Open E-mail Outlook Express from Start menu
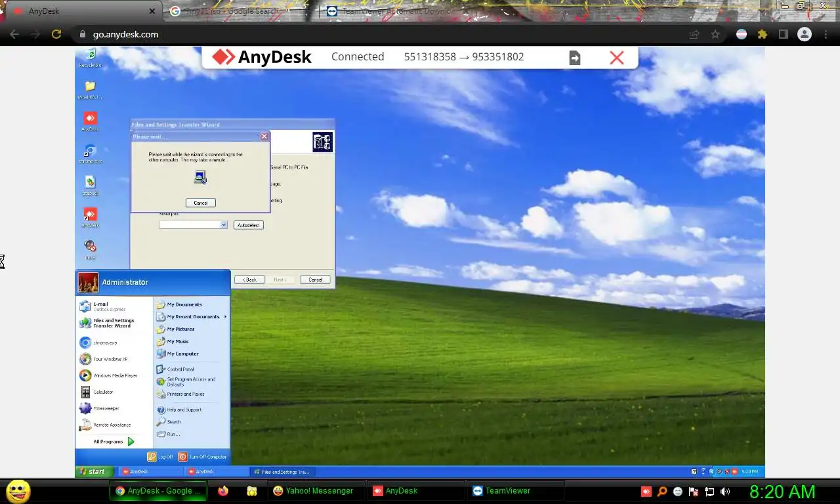 [109, 306]
